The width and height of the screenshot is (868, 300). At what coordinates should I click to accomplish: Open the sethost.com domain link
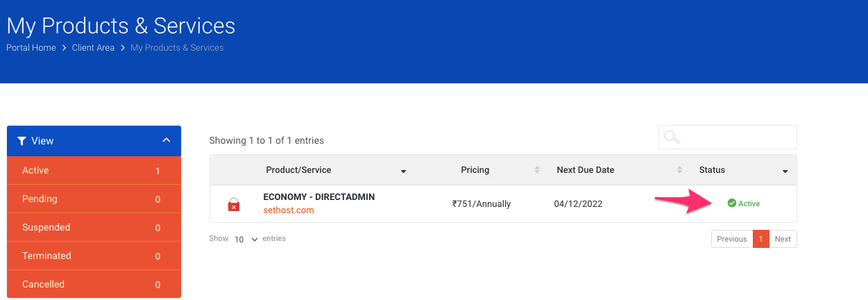pos(289,210)
